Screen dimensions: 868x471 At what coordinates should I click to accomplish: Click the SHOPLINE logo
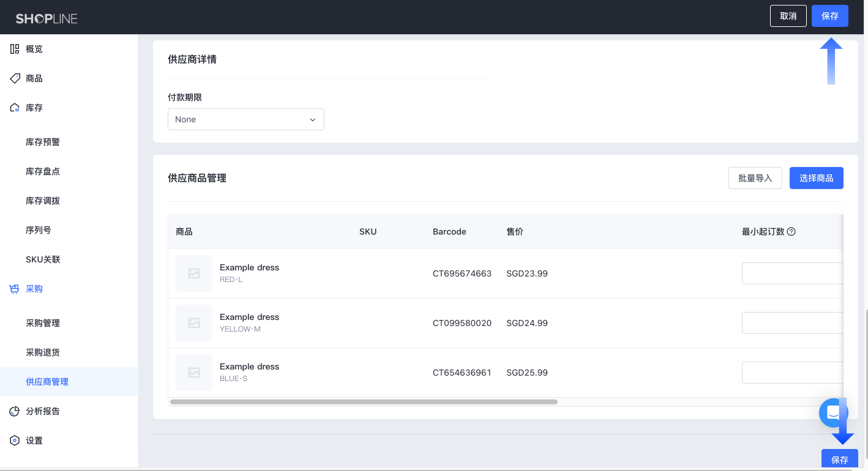pyautogui.click(x=47, y=18)
